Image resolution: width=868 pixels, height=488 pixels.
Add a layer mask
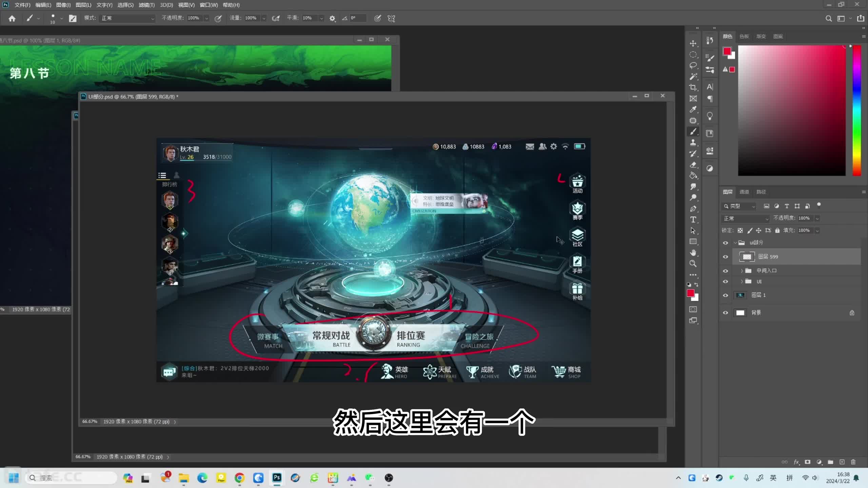point(808,462)
